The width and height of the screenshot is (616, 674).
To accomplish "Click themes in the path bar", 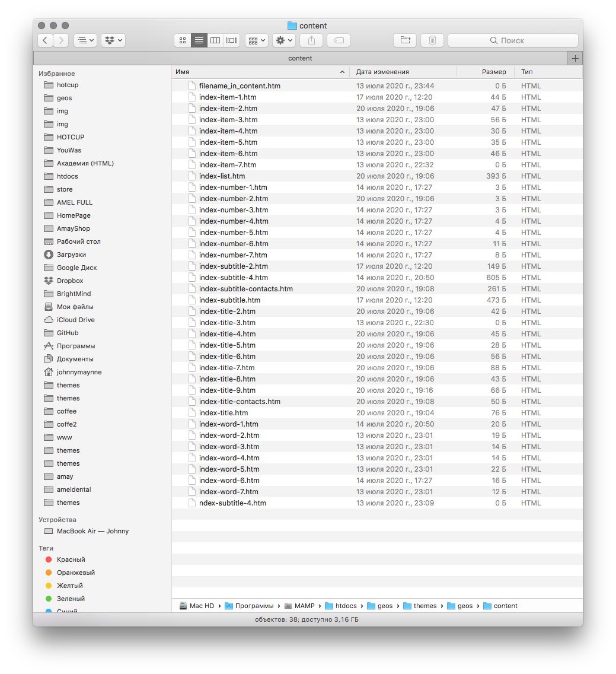I will click(420, 606).
